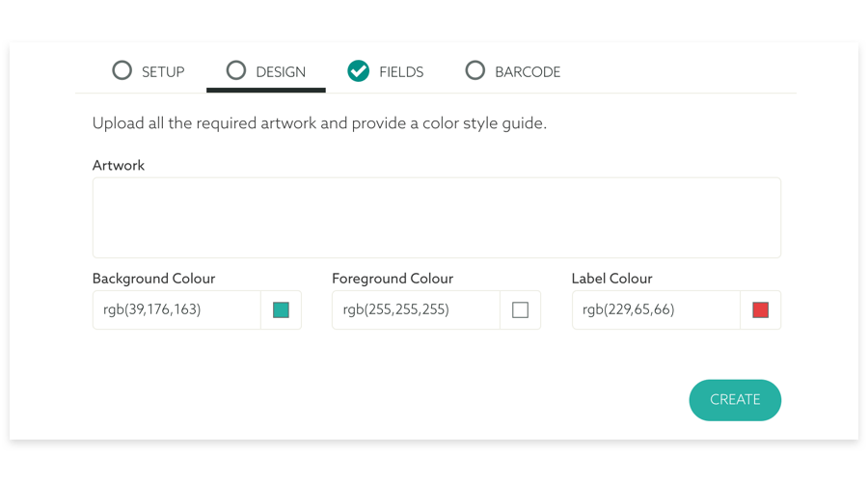Open the teal Background Colour swatch
868x482 pixels.
pyautogui.click(x=281, y=310)
